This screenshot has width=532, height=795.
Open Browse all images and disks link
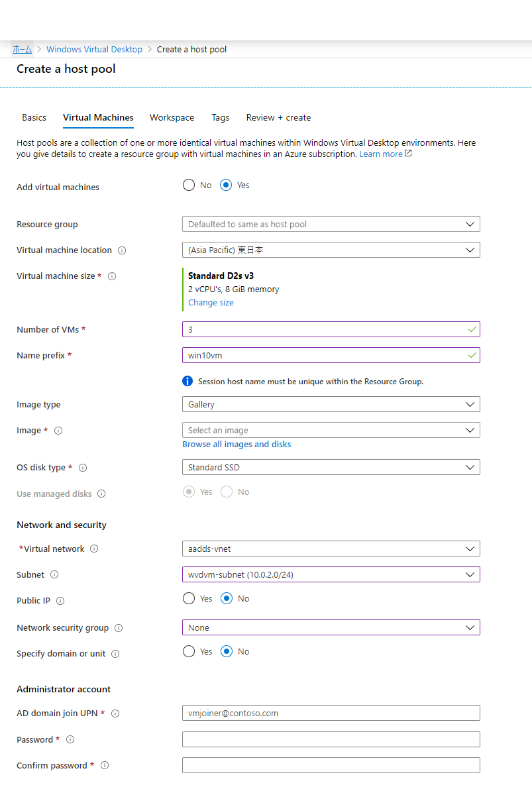pos(237,445)
